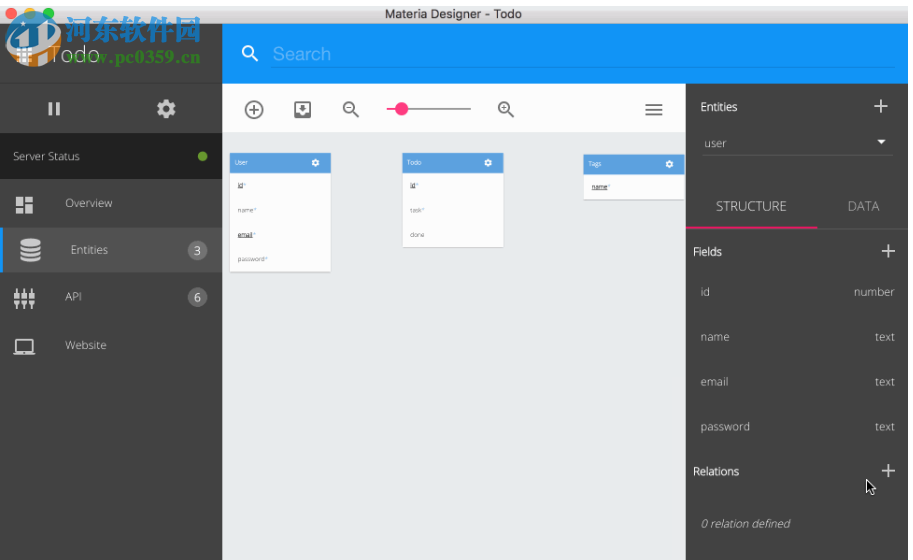Click the User entity card header
Viewport: 913px width, 560px height.
280,163
